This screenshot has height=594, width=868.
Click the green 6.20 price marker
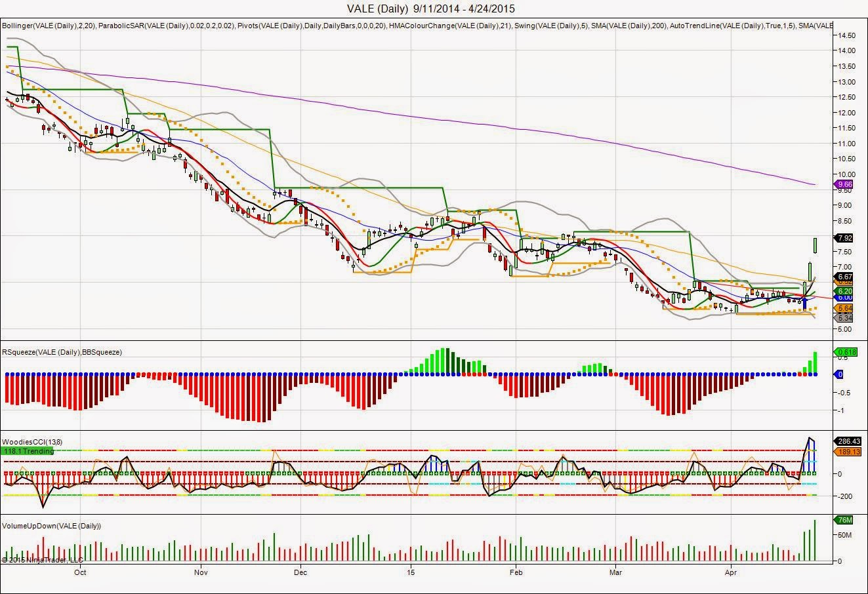[x=844, y=291]
